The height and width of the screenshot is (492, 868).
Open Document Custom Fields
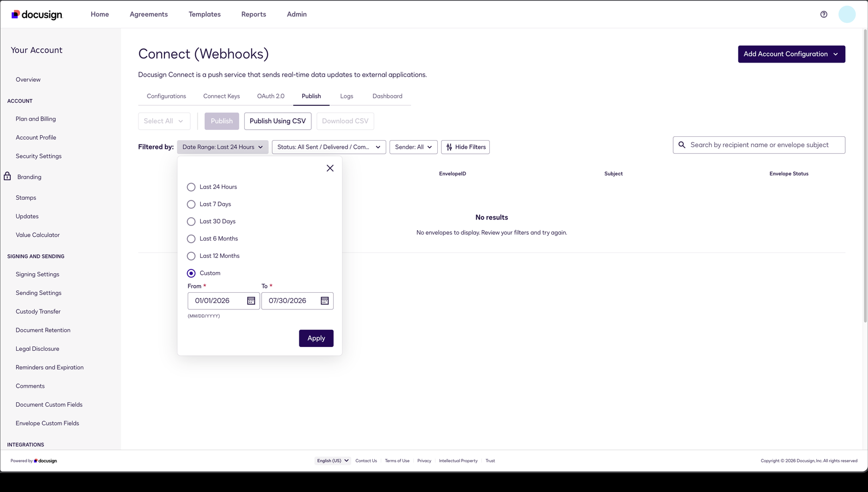click(x=49, y=405)
